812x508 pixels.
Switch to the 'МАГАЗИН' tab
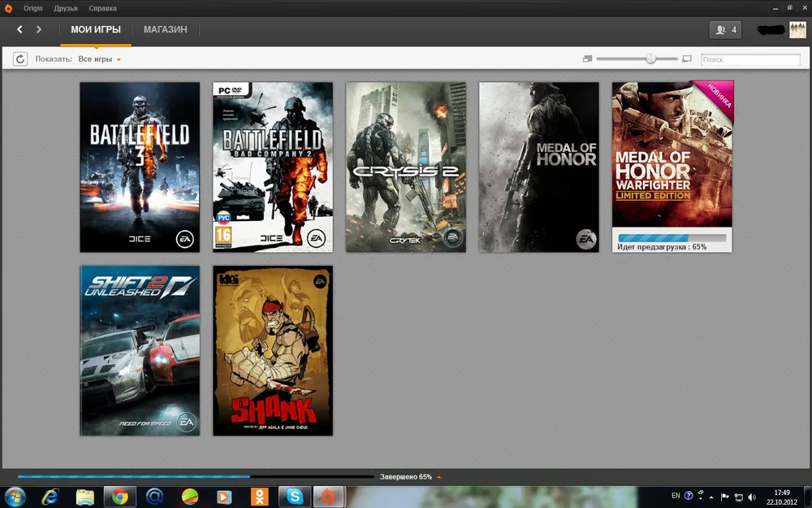(165, 30)
